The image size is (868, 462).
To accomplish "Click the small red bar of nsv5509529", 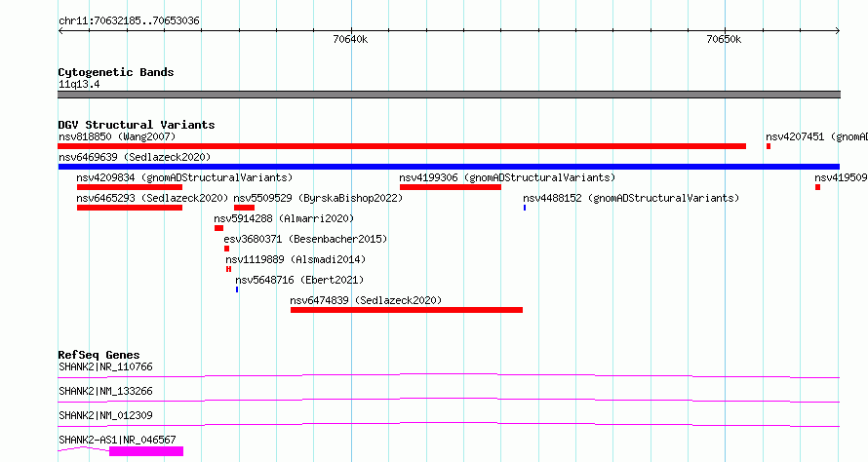I will pos(244,208).
